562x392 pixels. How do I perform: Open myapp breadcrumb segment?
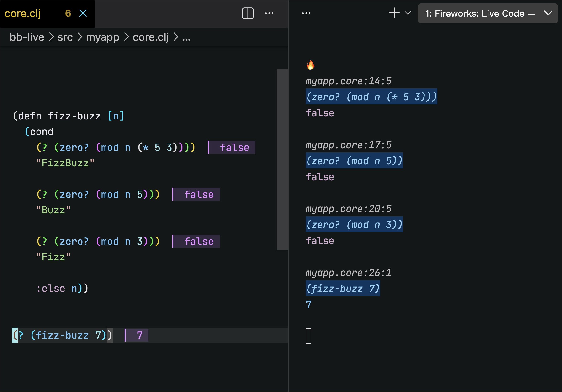tap(103, 37)
